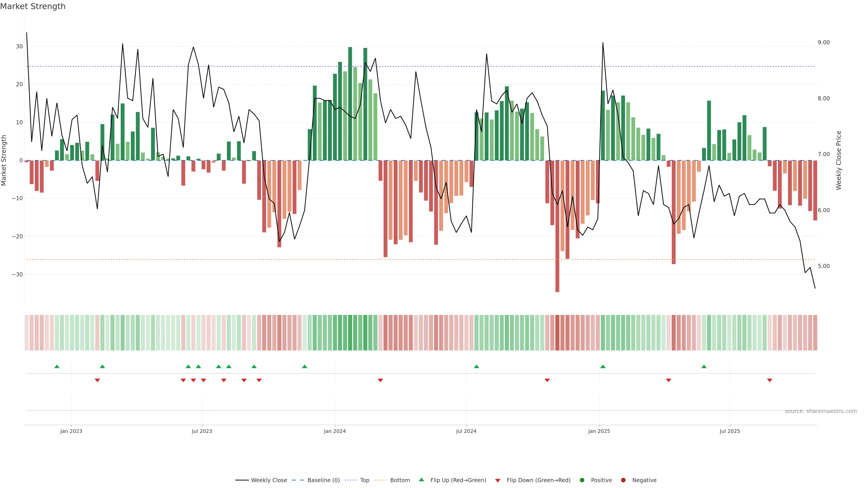Click the Positive green circle legend icon
The image size is (868, 488).
coord(582,480)
